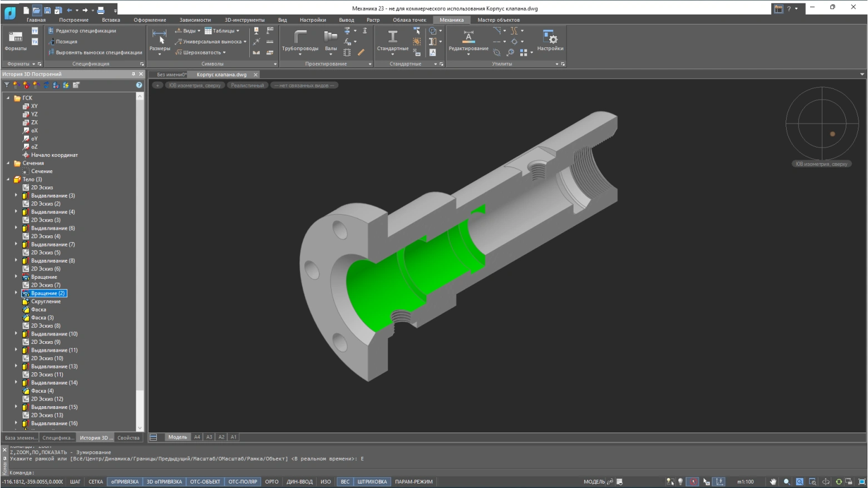Open the Без имени0 document tab

point(171,75)
